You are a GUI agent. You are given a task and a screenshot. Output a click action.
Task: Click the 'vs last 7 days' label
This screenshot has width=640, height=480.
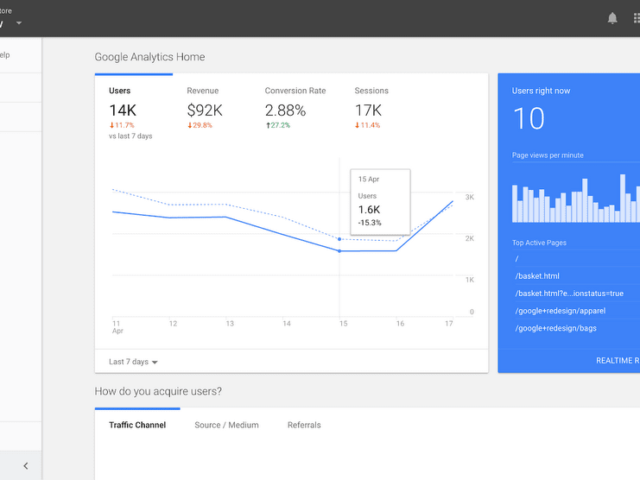(130, 136)
